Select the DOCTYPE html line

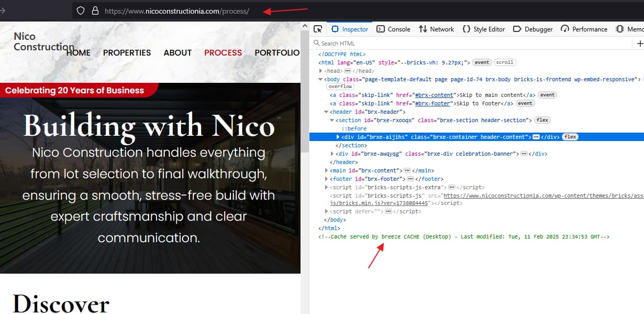pos(342,54)
